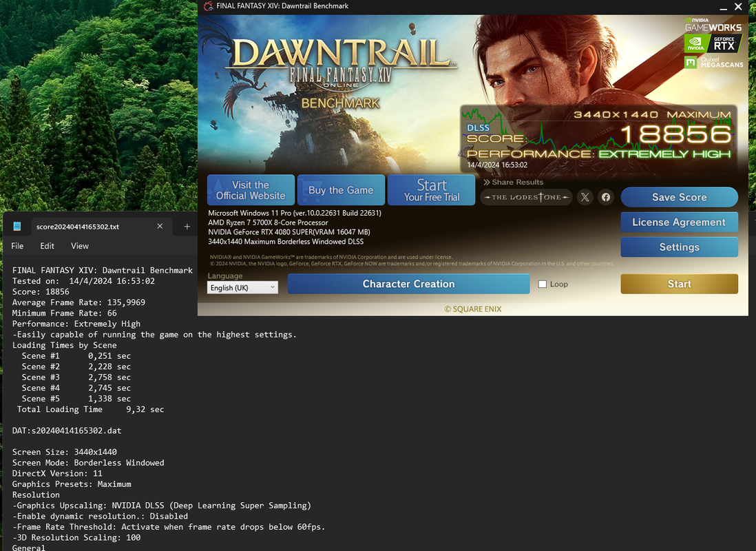Click the 18856 score display
The height and width of the screenshot is (551, 756).
coord(676,134)
